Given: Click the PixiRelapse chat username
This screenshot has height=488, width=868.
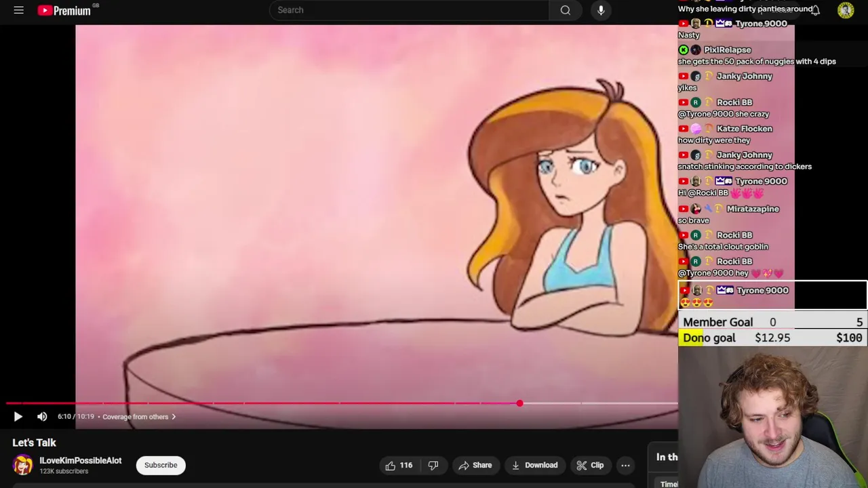Looking at the screenshot, I should [727, 49].
